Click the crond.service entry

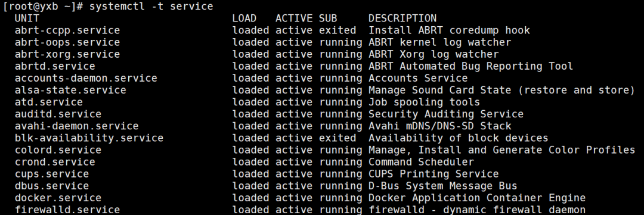click(x=55, y=161)
